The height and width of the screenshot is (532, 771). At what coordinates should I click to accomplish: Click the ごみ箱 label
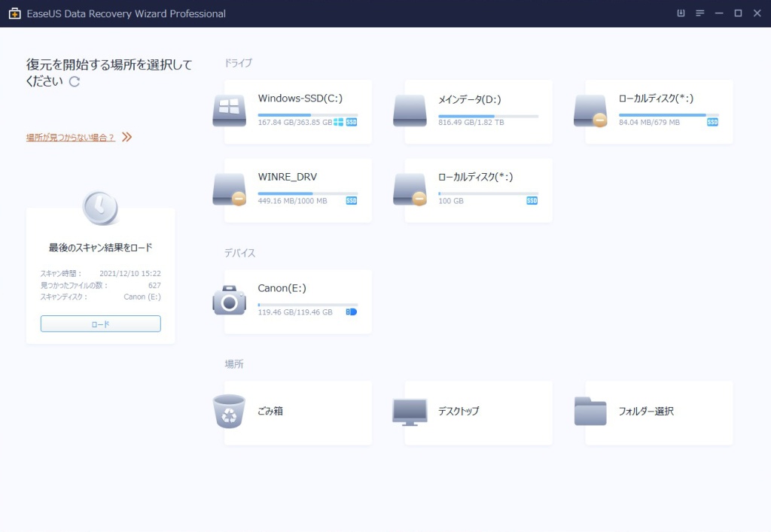point(270,411)
